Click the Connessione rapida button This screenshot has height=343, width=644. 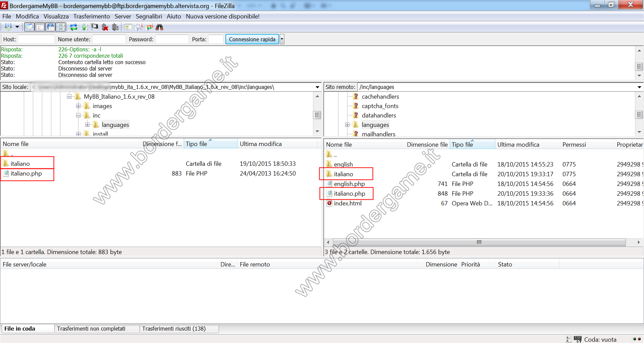point(252,39)
